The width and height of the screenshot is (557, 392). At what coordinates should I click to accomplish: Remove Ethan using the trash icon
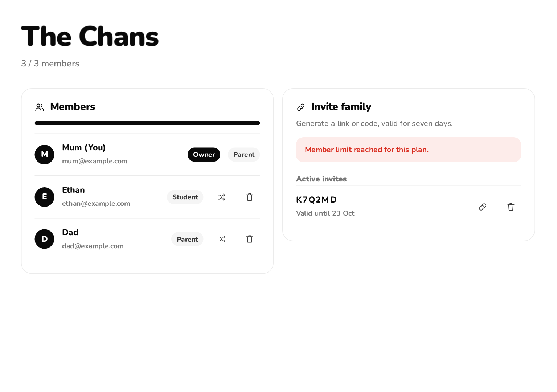click(x=250, y=197)
